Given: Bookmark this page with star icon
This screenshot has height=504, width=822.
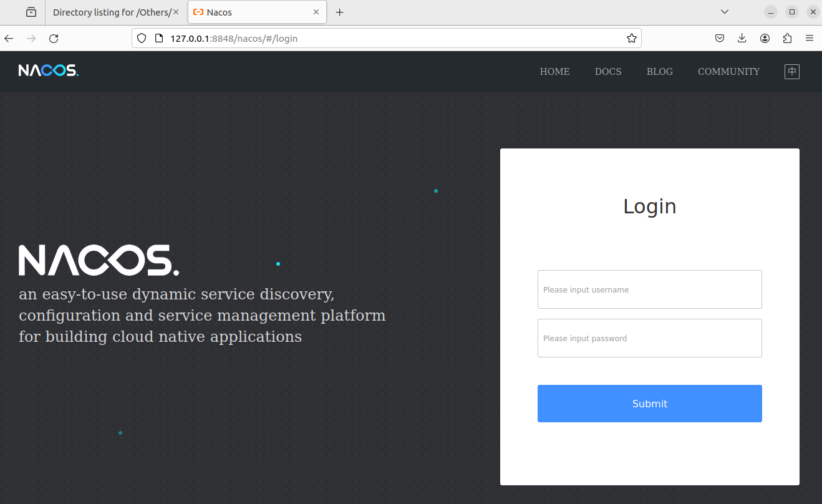Looking at the screenshot, I should pyautogui.click(x=632, y=39).
